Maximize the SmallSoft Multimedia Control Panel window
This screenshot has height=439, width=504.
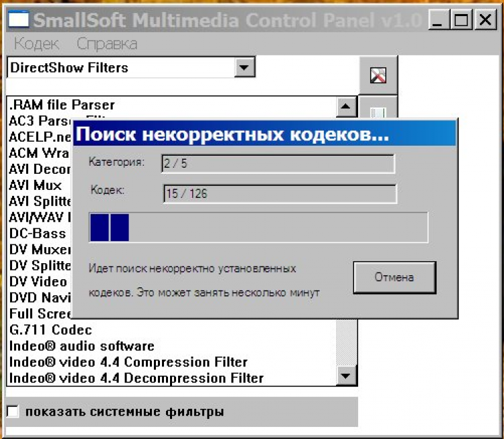tap(461, 20)
